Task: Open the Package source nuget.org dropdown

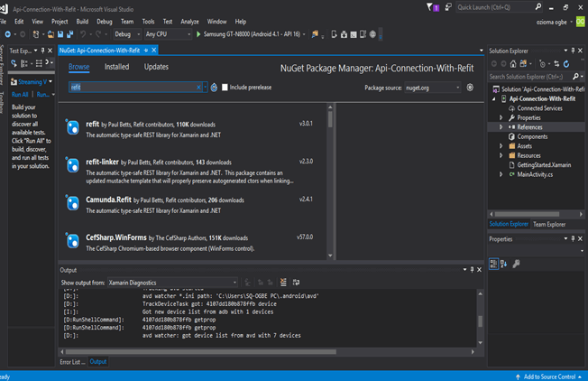Action: [x=432, y=88]
